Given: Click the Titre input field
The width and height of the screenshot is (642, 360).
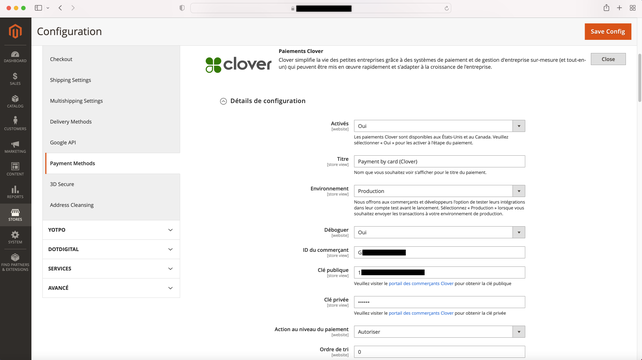Looking at the screenshot, I should pos(439,161).
